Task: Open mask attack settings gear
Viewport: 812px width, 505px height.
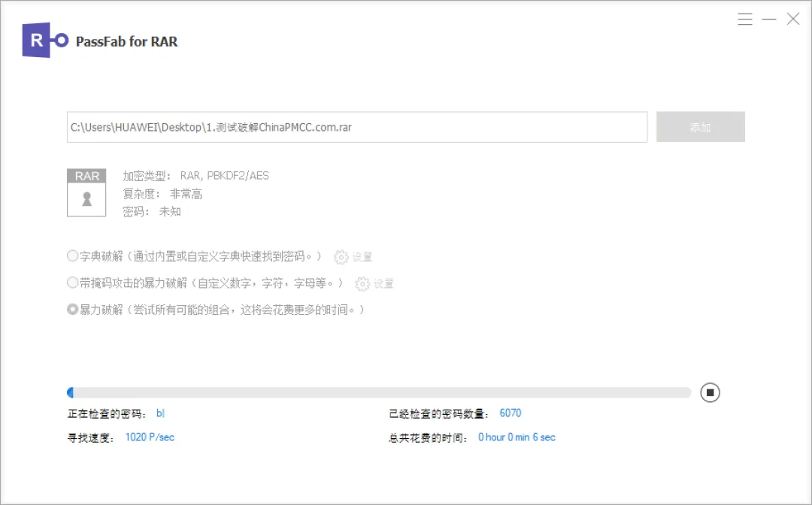Action: [362, 283]
